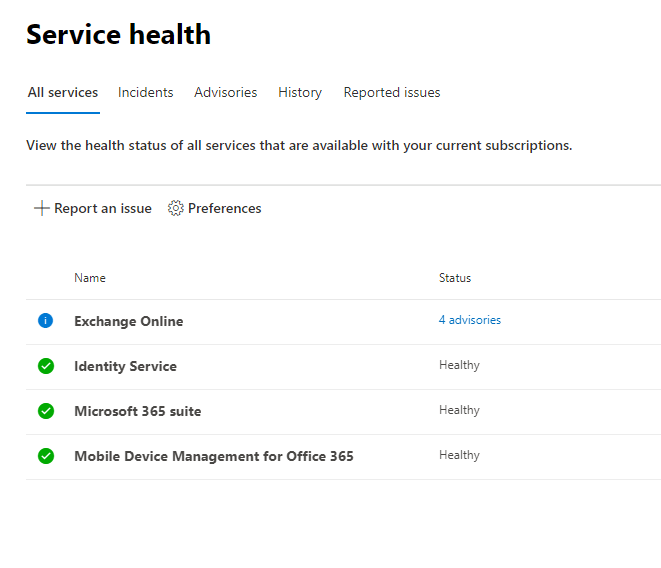Screen dimensions: 661x568
Task: Open the Advisories tab
Action: pos(226,92)
